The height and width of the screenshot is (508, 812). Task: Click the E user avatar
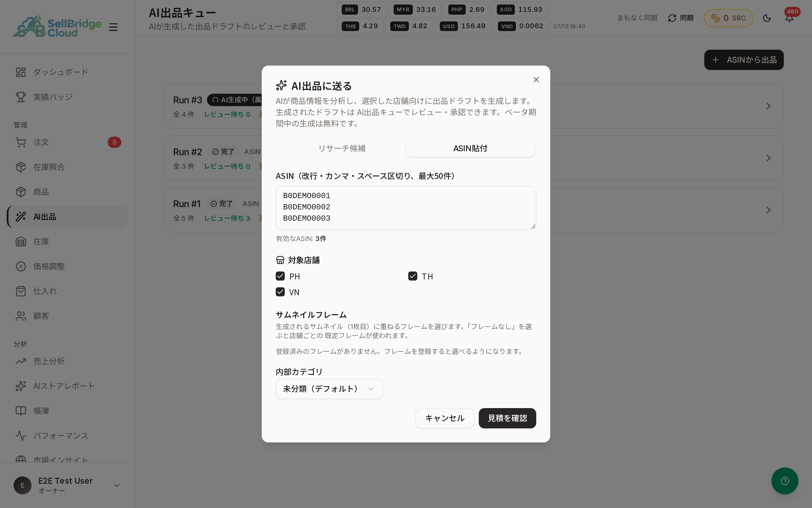pyautogui.click(x=23, y=485)
